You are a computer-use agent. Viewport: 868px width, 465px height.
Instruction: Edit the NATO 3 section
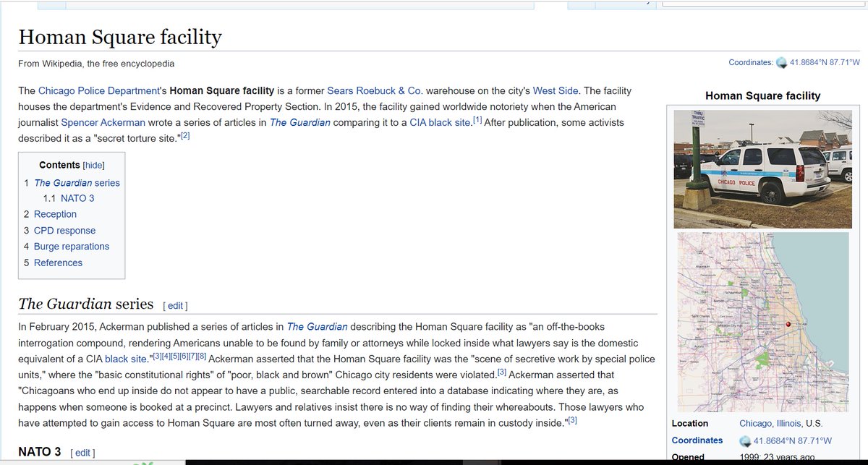click(82, 453)
